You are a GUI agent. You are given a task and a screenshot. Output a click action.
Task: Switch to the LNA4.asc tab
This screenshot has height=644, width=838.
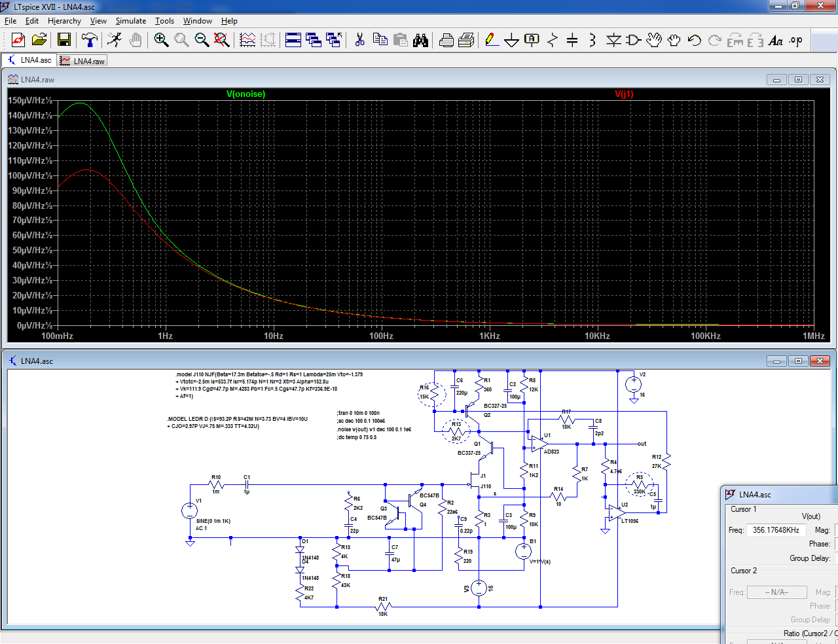tap(29, 60)
